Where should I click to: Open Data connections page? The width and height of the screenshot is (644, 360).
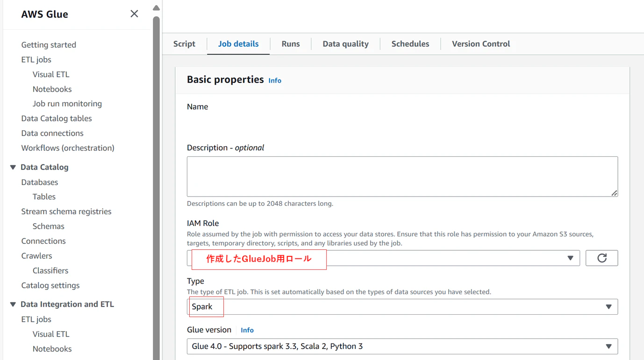(x=52, y=133)
